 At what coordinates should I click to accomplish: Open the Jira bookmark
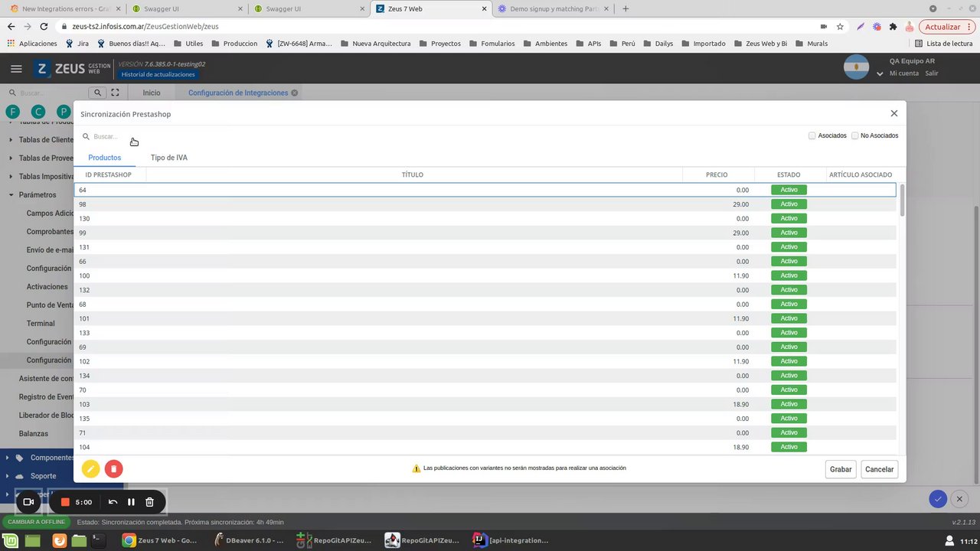(77, 44)
